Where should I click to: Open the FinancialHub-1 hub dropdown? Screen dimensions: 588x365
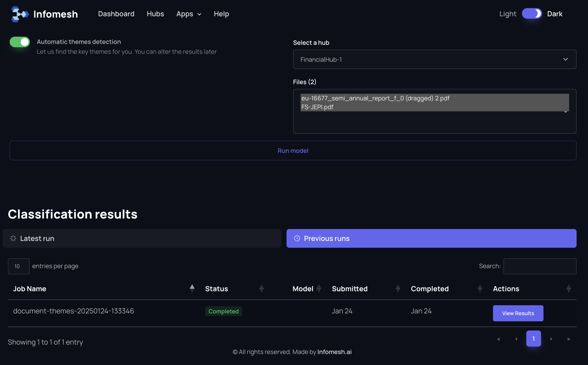tap(435, 59)
